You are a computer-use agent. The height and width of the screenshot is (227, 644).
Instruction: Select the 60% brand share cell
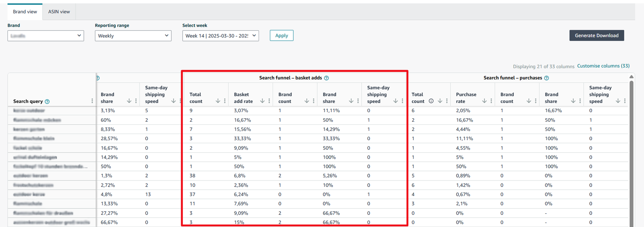click(x=106, y=120)
